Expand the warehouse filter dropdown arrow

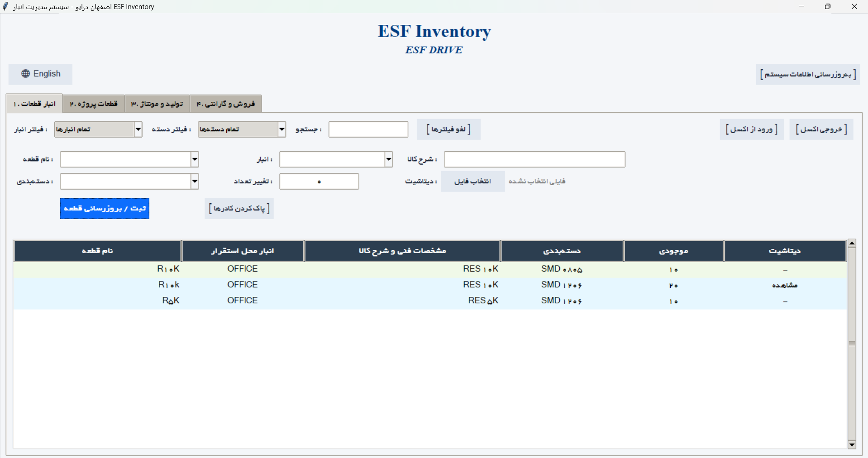(138, 129)
